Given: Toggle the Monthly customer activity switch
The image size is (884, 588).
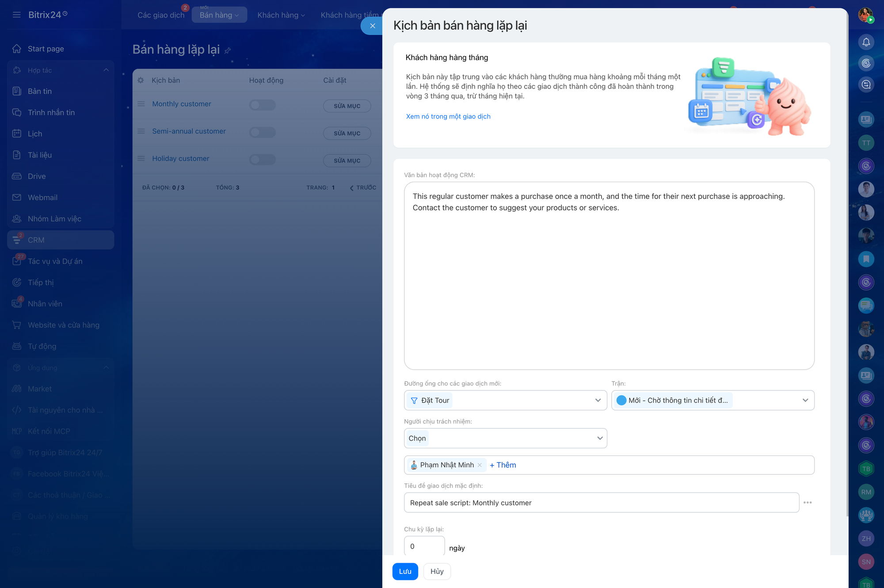Looking at the screenshot, I should tap(262, 105).
